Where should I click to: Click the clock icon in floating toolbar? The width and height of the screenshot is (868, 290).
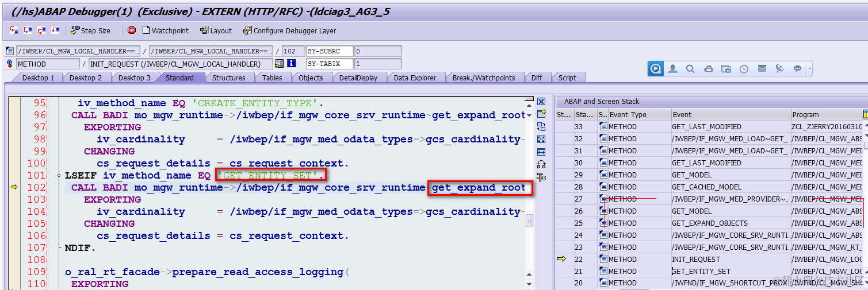point(744,69)
